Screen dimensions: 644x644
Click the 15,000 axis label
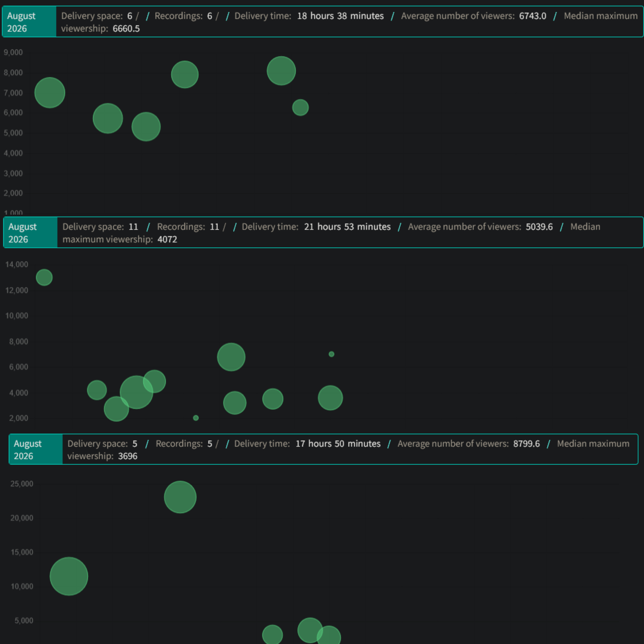tap(22, 552)
